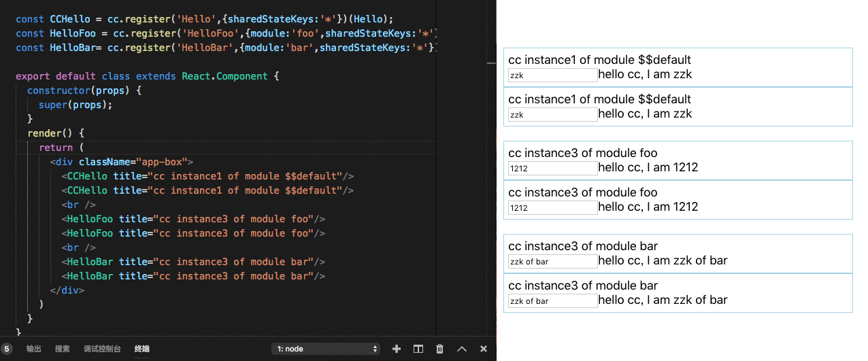Close the bottom panel

(x=484, y=349)
